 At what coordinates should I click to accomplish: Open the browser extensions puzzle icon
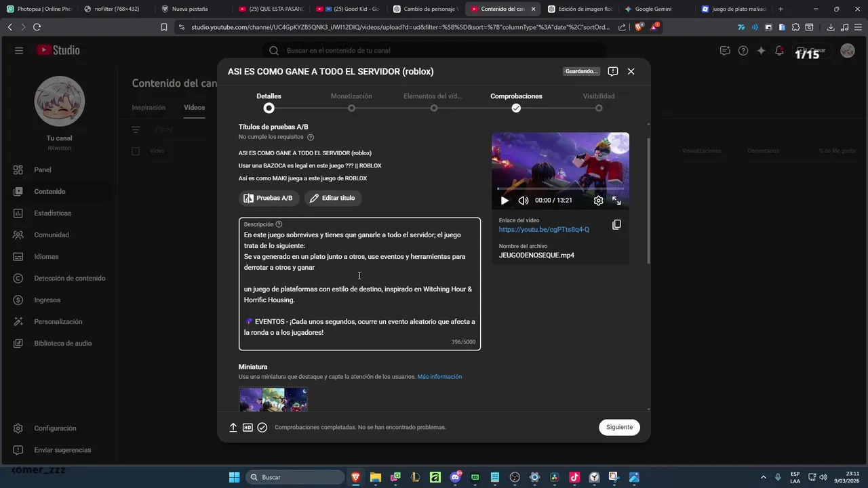(795, 27)
